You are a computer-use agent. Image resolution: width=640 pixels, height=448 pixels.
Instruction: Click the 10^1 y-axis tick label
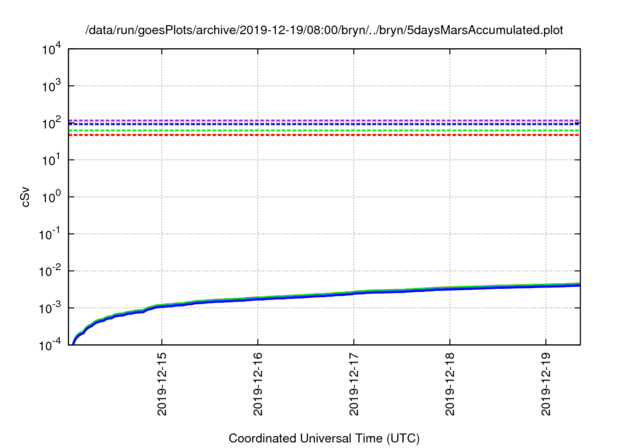[x=52, y=160]
